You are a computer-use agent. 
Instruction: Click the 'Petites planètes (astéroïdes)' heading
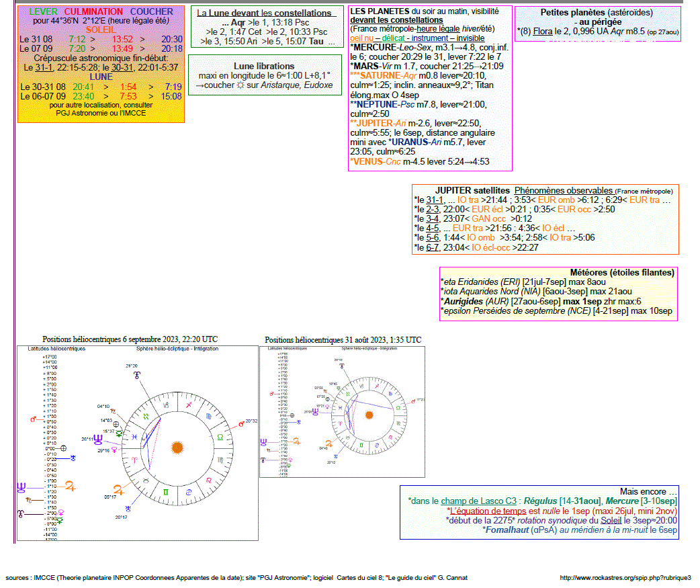coord(597,13)
